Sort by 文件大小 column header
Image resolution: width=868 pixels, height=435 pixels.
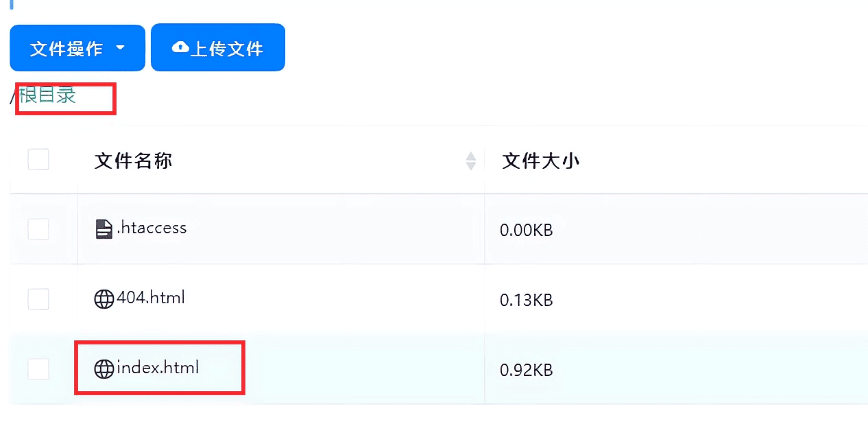(x=540, y=161)
